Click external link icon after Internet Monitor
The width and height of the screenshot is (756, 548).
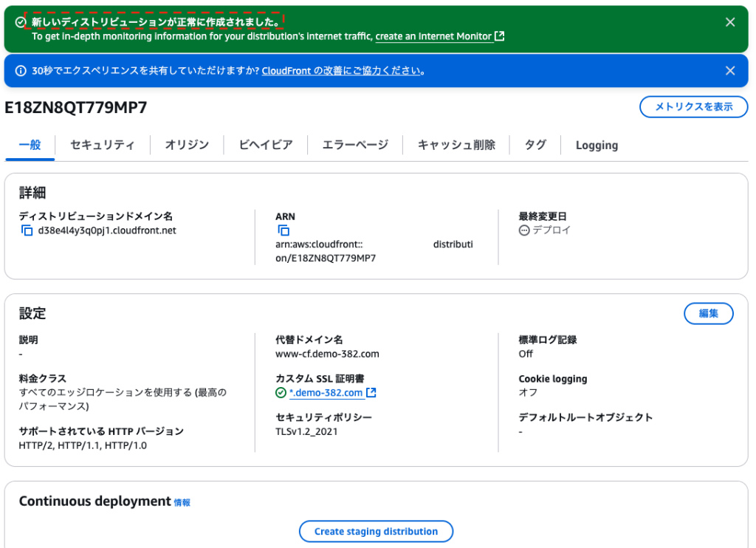click(x=500, y=36)
